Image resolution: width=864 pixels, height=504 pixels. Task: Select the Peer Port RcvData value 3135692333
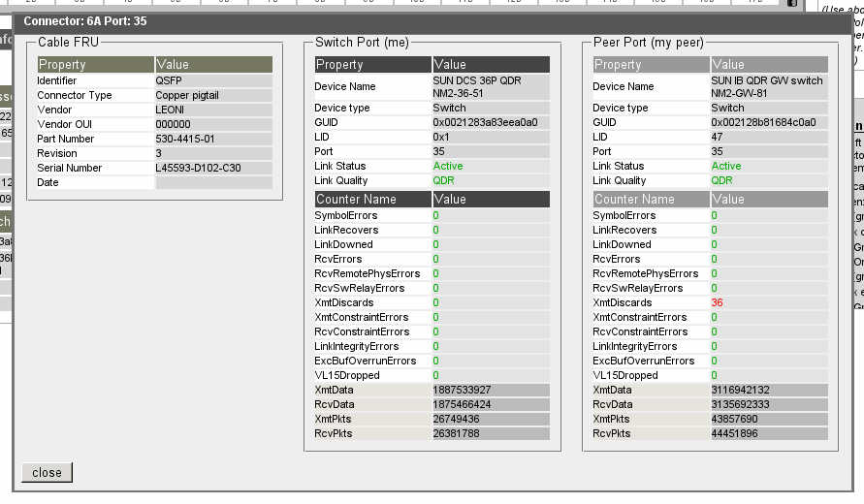point(740,404)
